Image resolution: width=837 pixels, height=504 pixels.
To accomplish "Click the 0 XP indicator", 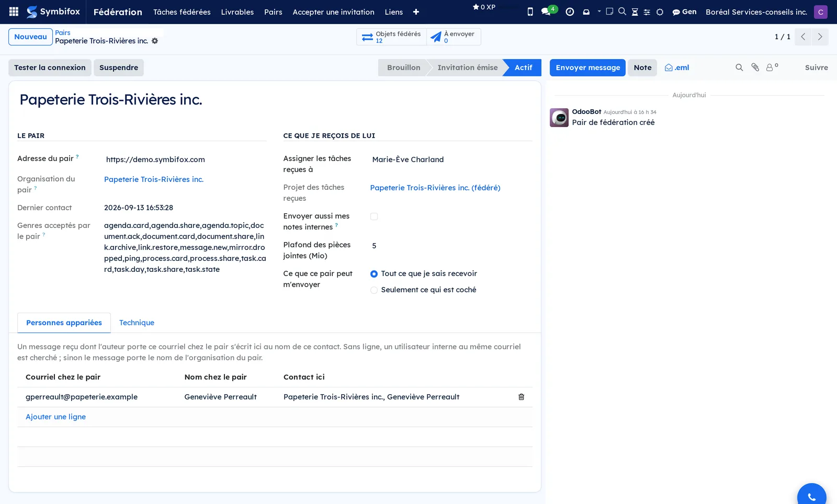I will 483,7.
